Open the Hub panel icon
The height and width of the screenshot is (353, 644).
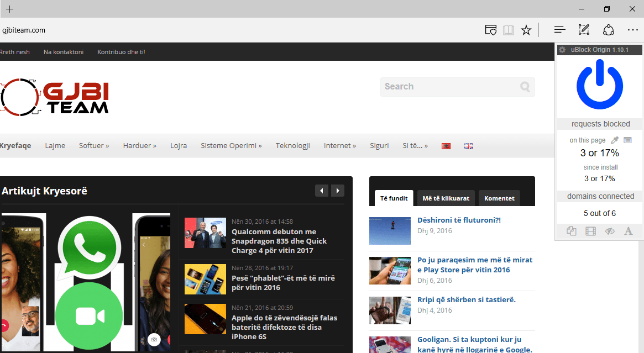click(559, 29)
